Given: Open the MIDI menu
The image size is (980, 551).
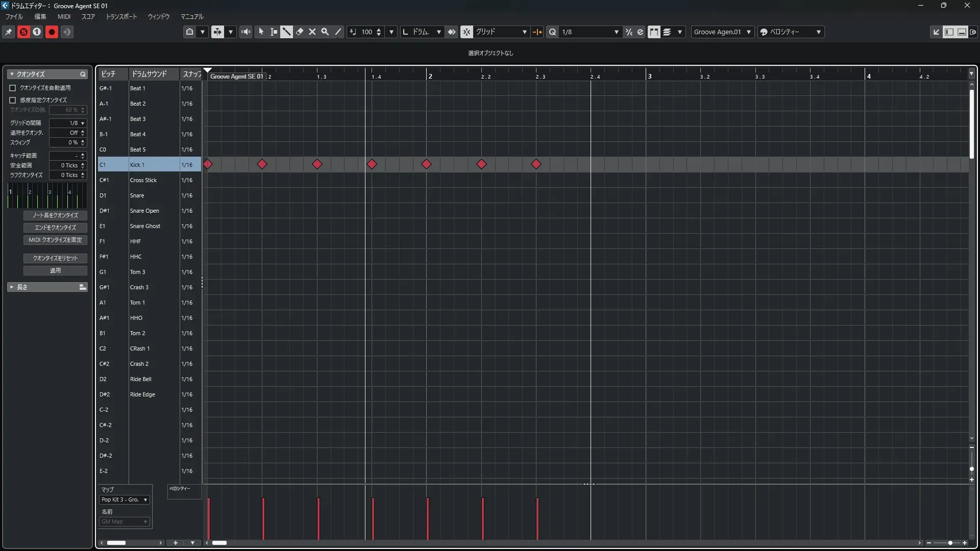Looking at the screenshot, I should coord(64,16).
